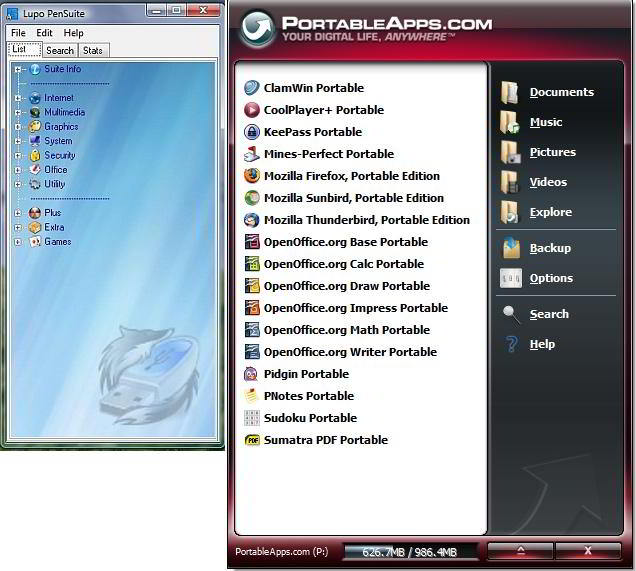636x571 pixels.
Task: Switch to the Stats tab
Action: click(93, 50)
